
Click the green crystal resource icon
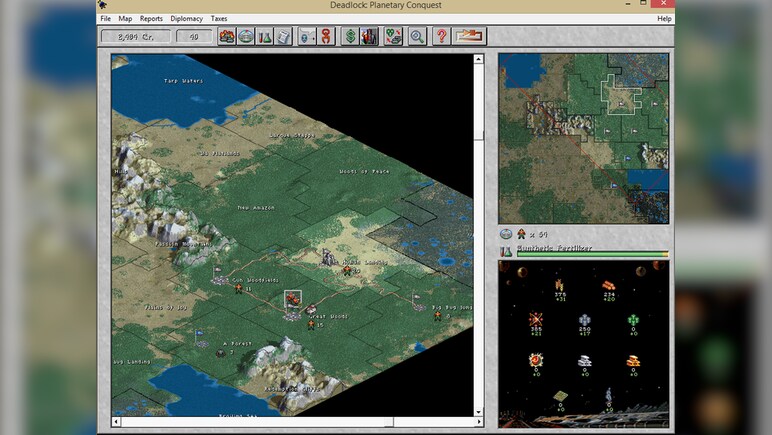pyautogui.click(x=633, y=320)
